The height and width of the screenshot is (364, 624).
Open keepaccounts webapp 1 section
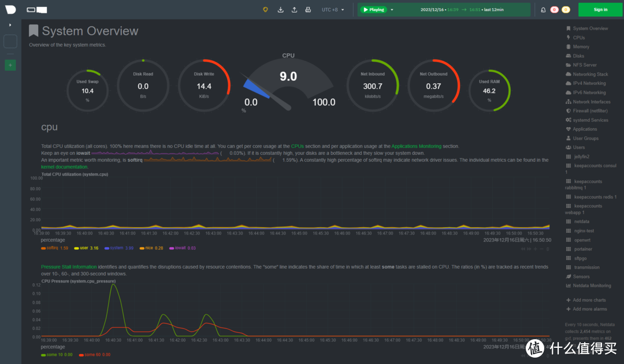pos(584,209)
